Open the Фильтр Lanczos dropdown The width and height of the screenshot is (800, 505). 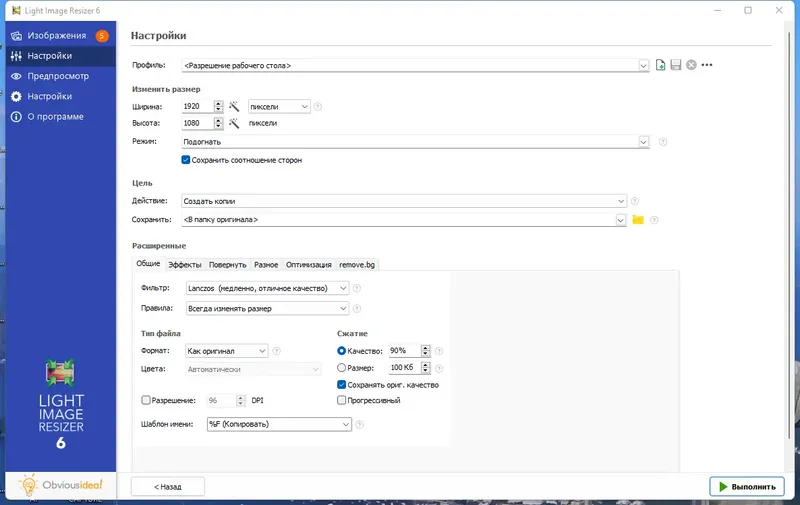pos(267,288)
